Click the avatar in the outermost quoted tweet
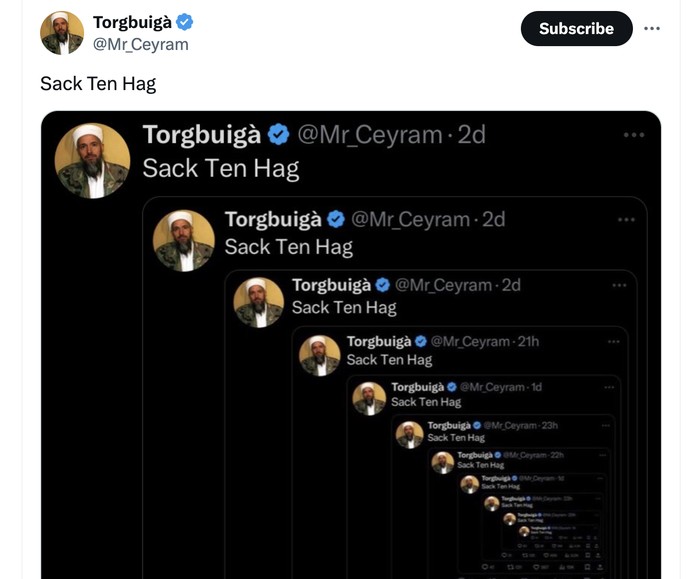Image resolution: width=700 pixels, height=579 pixels. (x=92, y=160)
